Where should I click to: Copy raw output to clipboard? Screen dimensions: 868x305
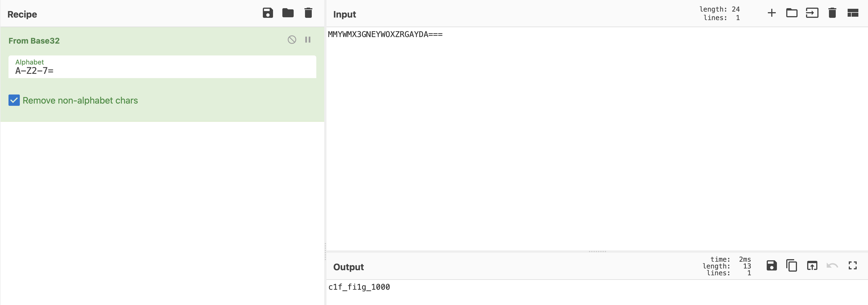pyautogui.click(x=792, y=266)
